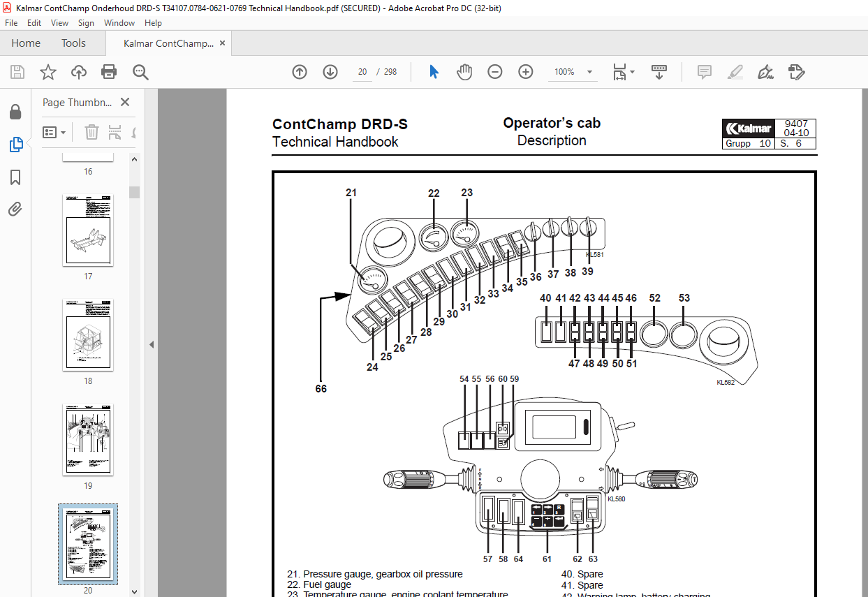Close the Page Thumbnails panel
This screenshot has height=597, width=868.
tap(125, 102)
